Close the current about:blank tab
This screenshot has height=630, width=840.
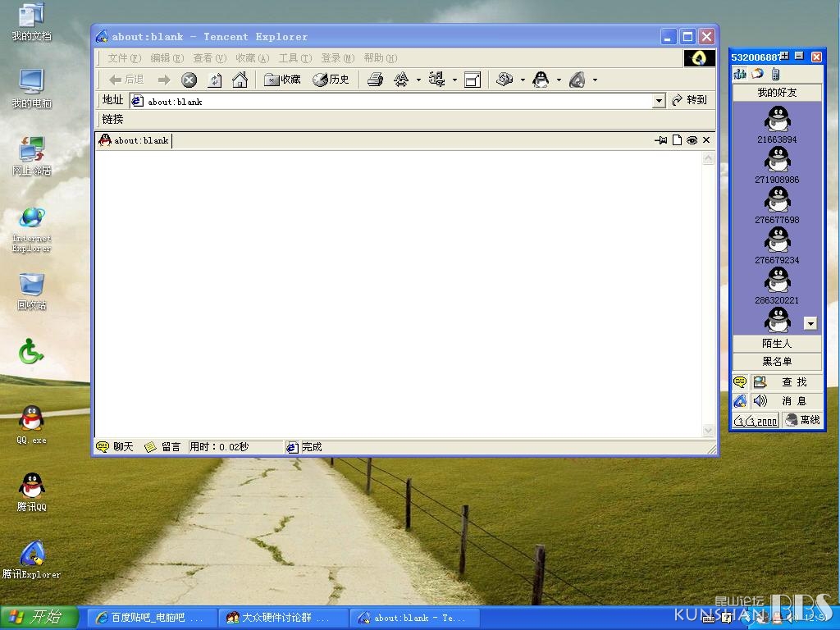click(706, 139)
